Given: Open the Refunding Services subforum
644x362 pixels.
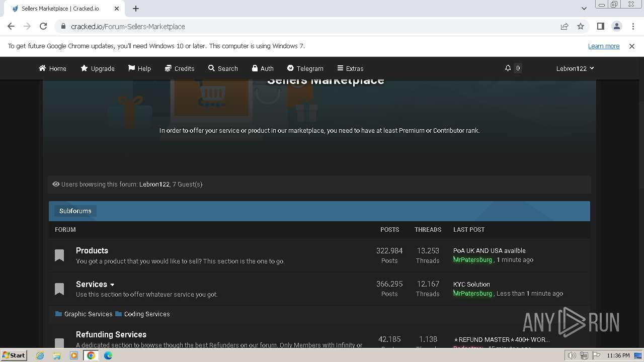Looking at the screenshot, I should tap(111, 334).
